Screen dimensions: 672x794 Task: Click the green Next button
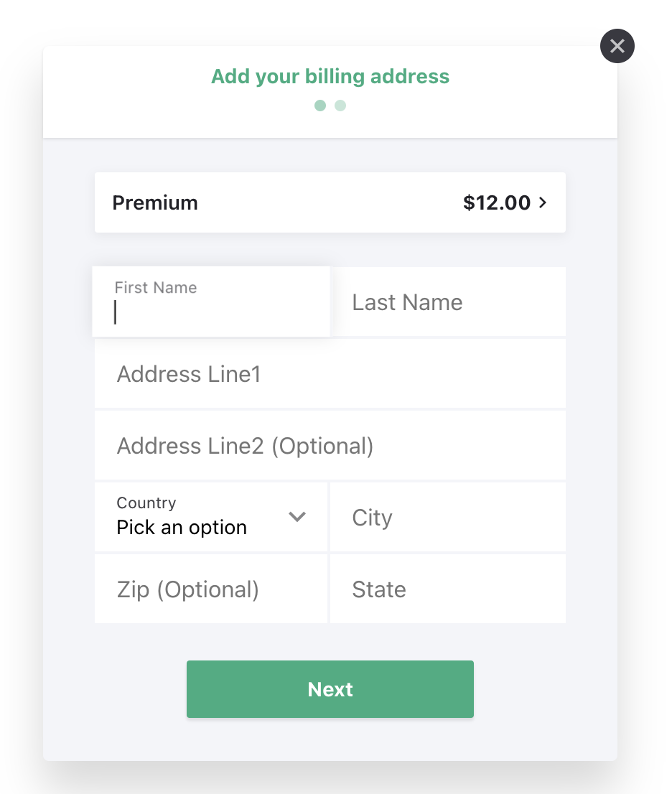click(330, 689)
